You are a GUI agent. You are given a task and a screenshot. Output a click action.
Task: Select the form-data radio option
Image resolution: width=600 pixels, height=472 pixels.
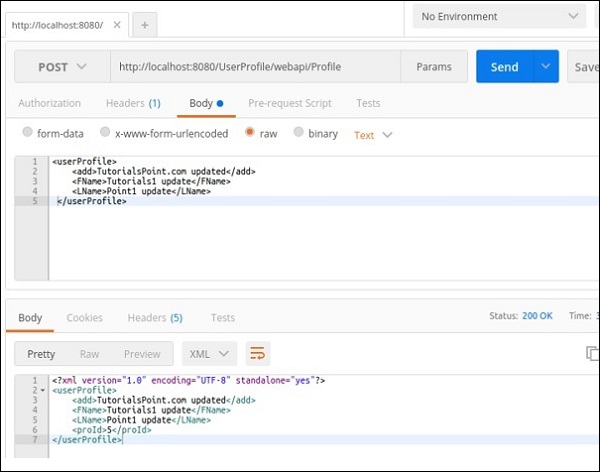[x=28, y=134]
